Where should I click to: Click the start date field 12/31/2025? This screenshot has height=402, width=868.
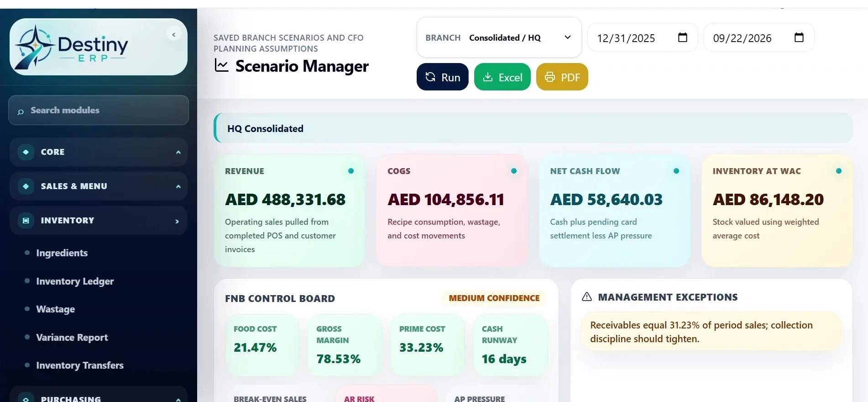coord(643,37)
